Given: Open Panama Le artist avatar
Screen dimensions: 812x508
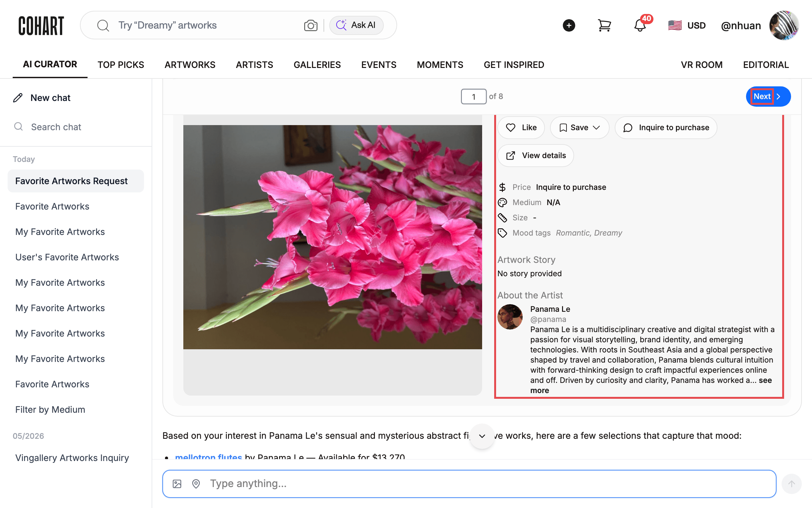Looking at the screenshot, I should [x=510, y=317].
